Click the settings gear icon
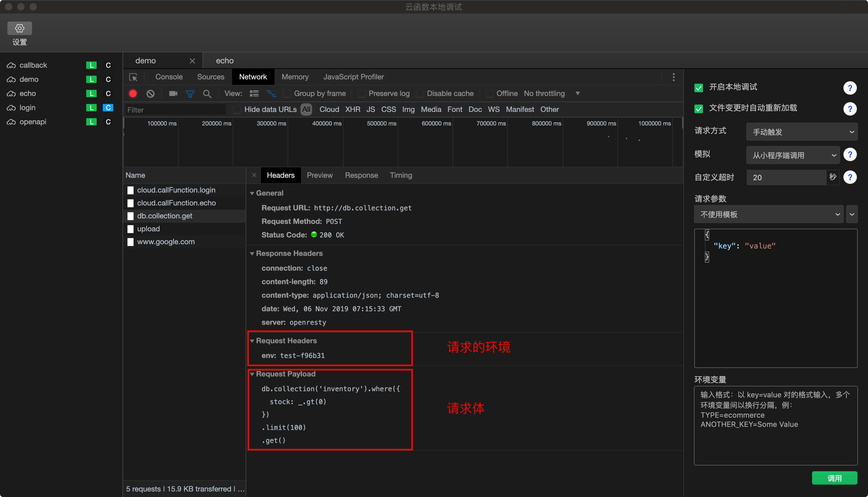This screenshot has height=497, width=868. (19, 28)
